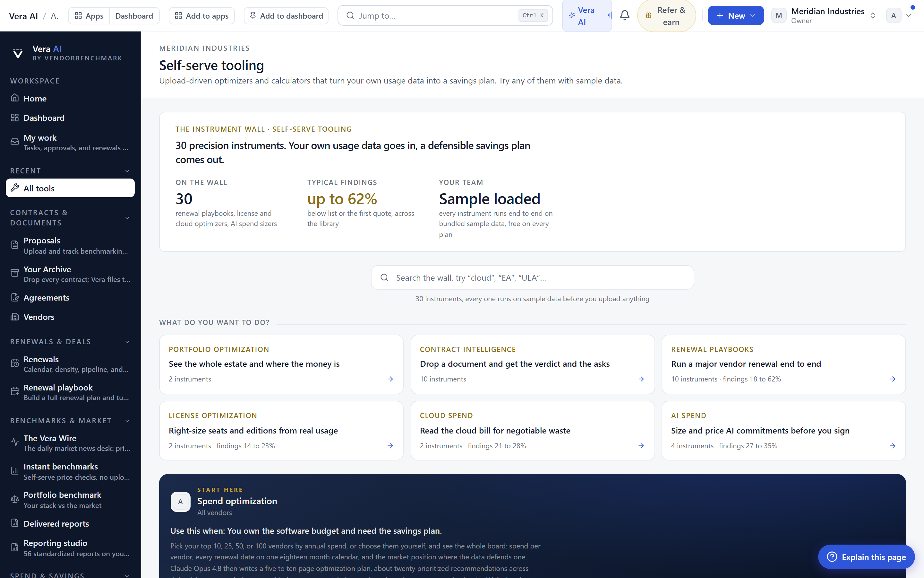Click the Instant benchmarks chart icon
The width and height of the screenshot is (924, 578).
(x=14, y=471)
